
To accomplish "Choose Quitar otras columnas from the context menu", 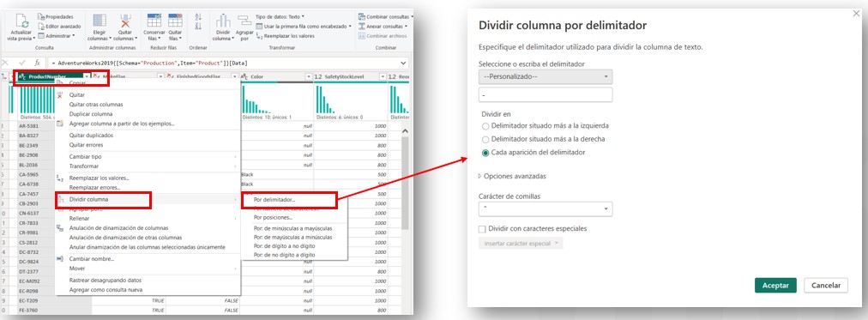I will [96, 105].
